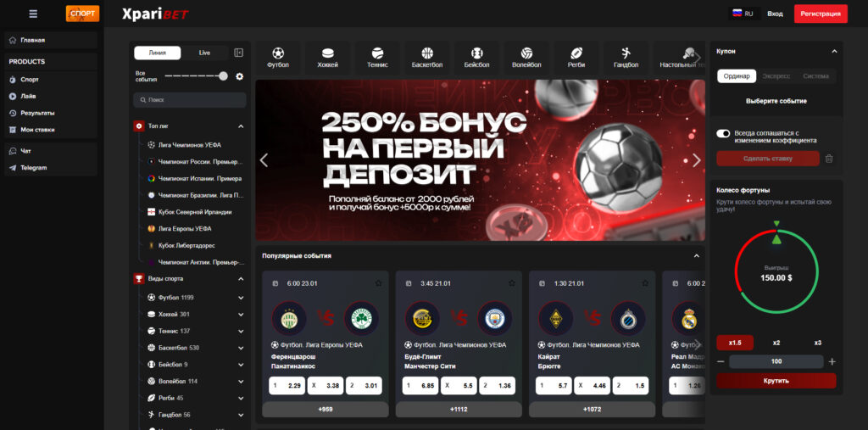This screenshot has width=868, height=430.
Task: Click the Вход link
Action: tap(775, 14)
